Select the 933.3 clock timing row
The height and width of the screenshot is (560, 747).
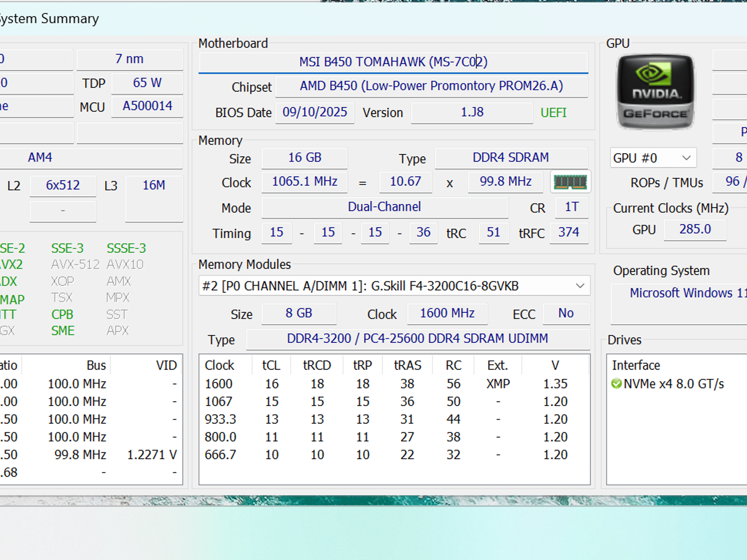tap(394, 419)
